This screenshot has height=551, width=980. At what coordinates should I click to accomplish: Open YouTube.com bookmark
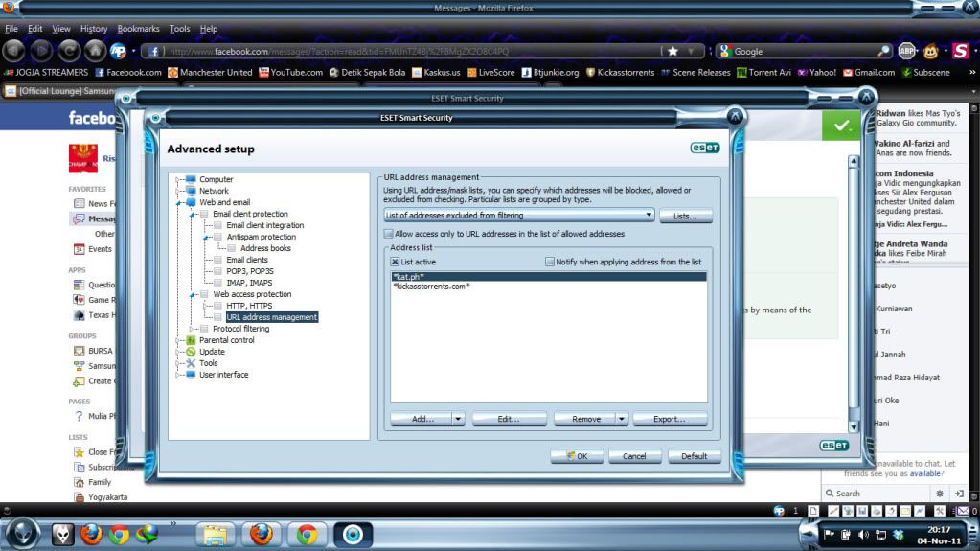tap(290, 73)
